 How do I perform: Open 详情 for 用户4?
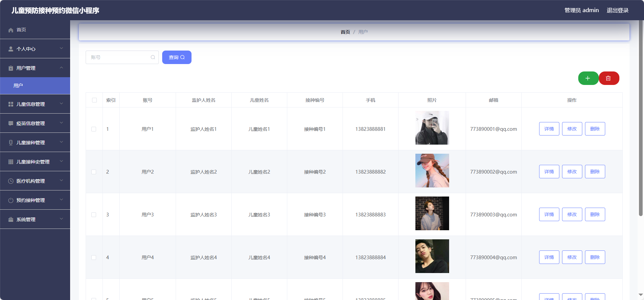click(549, 257)
